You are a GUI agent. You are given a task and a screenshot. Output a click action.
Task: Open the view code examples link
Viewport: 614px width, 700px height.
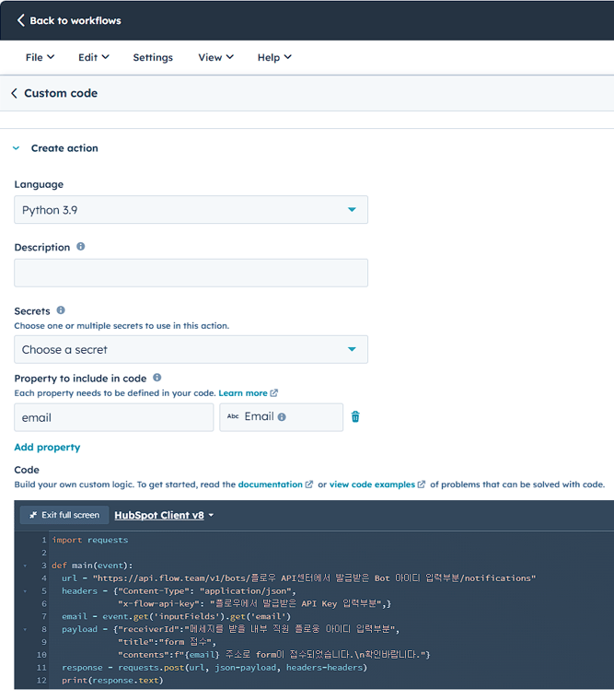tap(372, 484)
